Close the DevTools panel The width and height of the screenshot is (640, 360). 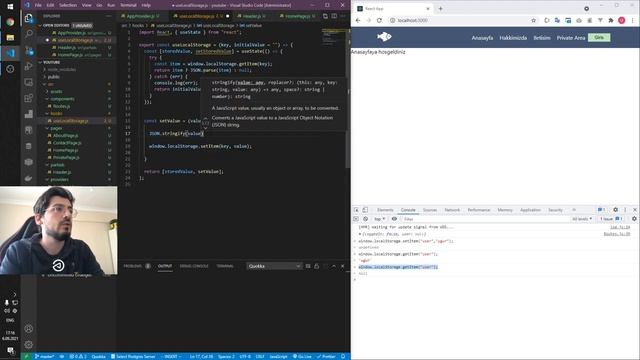click(635, 210)
